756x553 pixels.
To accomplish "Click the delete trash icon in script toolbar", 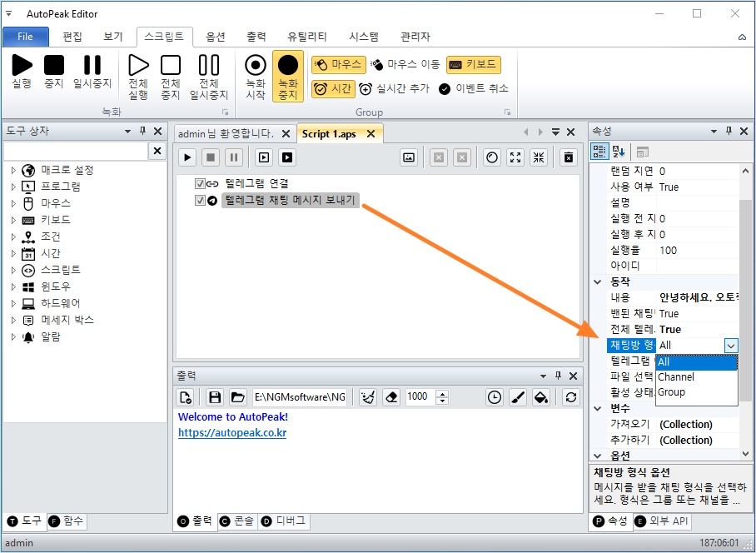I will [x=569, y=157].
